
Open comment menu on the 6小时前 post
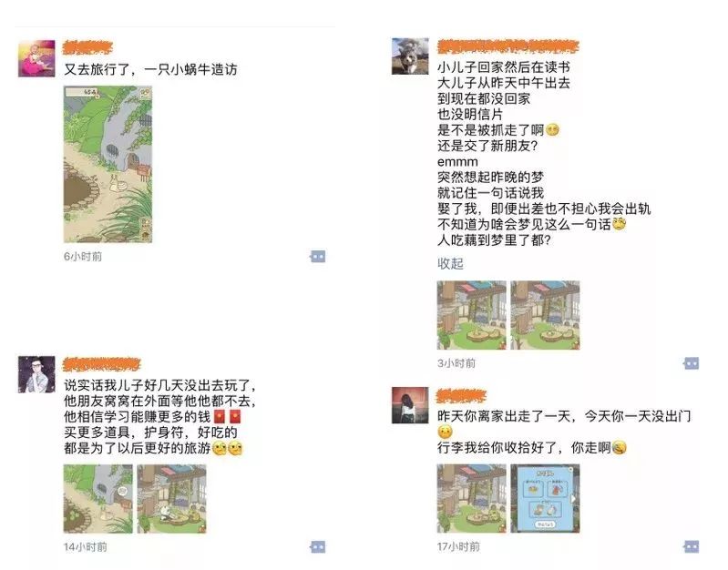tap(318, 256)
